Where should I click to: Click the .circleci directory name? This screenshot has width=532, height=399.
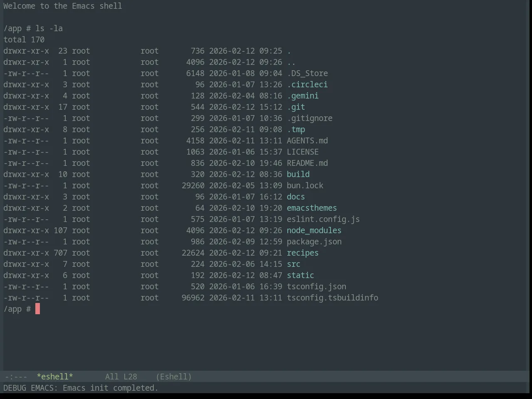tap(307, 84)
